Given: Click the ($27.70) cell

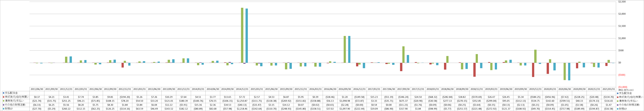Looking at the screenshot, I should point(37,109).
